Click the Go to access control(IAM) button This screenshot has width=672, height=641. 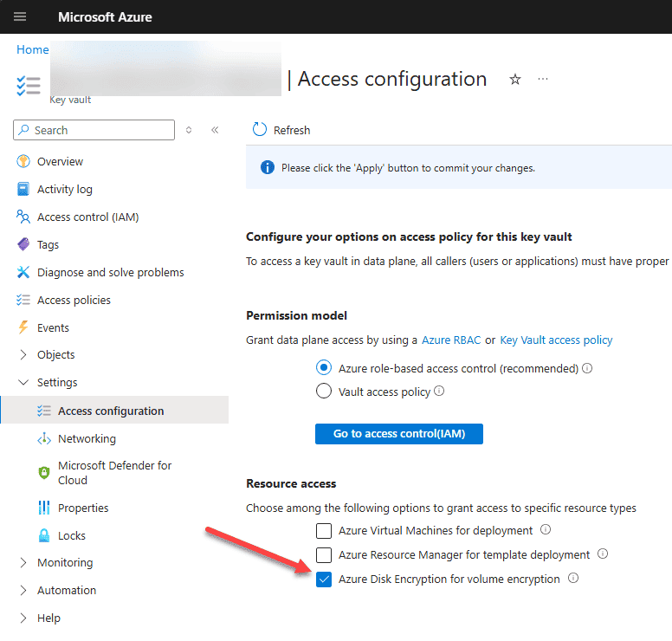click(x=399, y=433)
